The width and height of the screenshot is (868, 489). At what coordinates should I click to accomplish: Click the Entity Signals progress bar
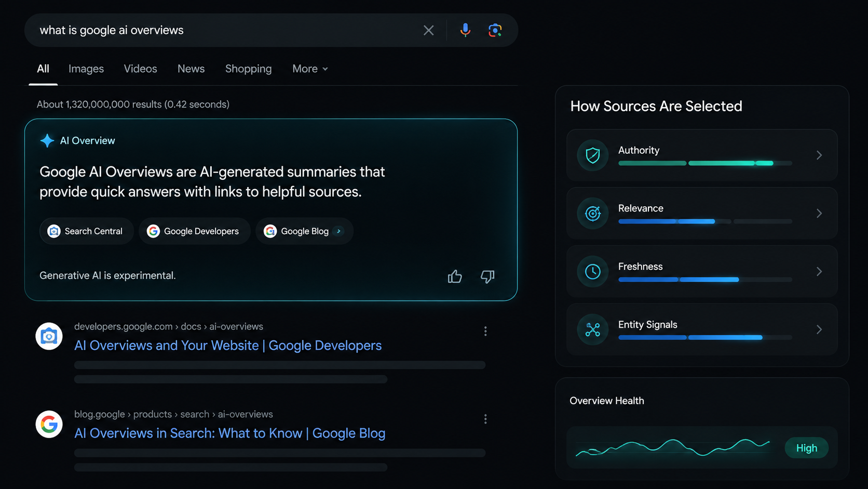coord(705,338)
